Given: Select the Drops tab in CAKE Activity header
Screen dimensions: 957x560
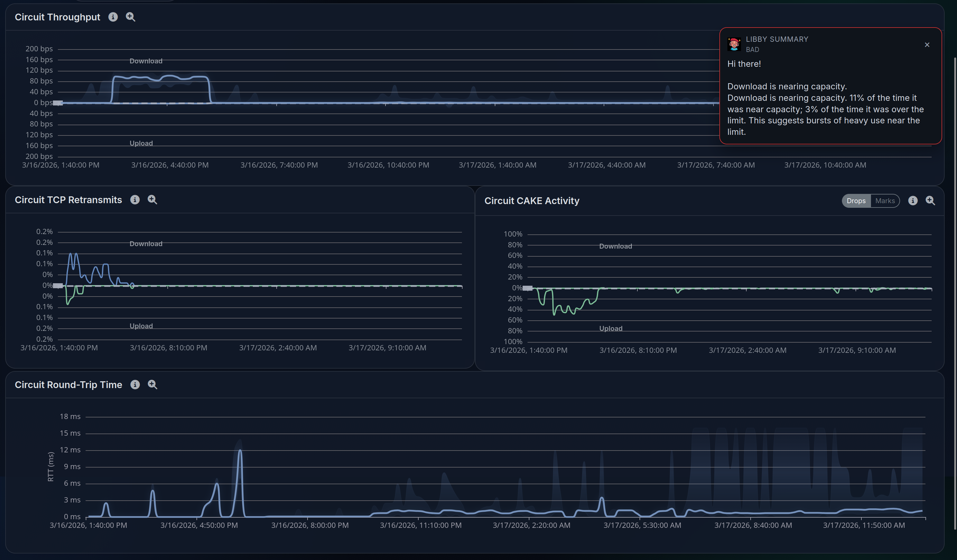Looking at the screenshot, I should 856,200.
